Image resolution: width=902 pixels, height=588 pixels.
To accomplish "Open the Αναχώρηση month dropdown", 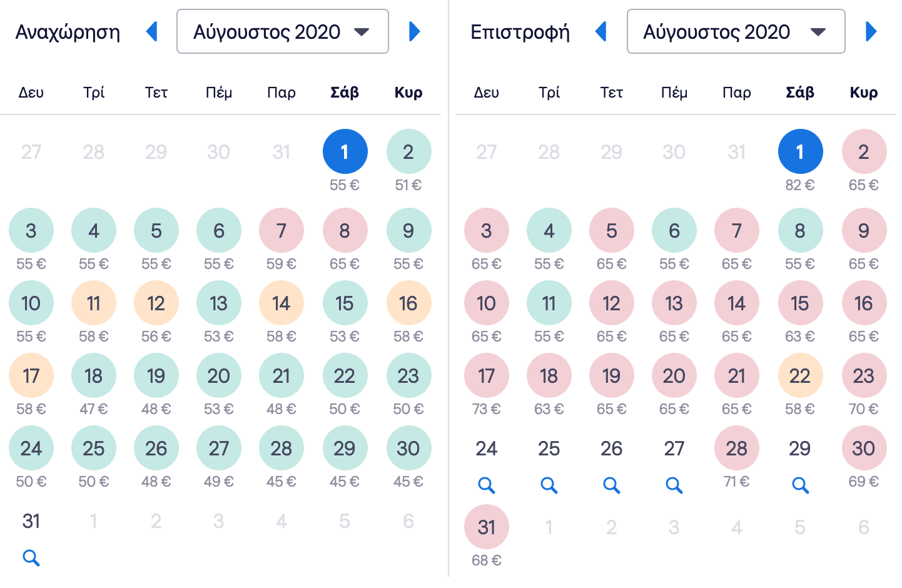I will tap(283, 31).
